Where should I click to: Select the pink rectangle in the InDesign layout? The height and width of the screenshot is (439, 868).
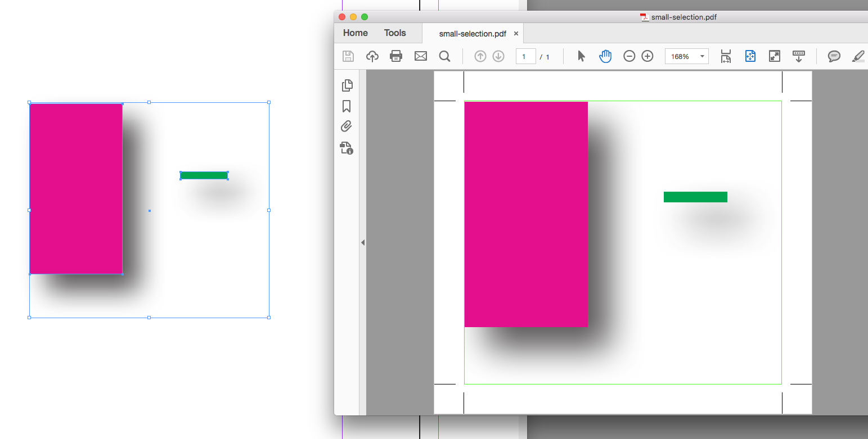pos(76,189)
